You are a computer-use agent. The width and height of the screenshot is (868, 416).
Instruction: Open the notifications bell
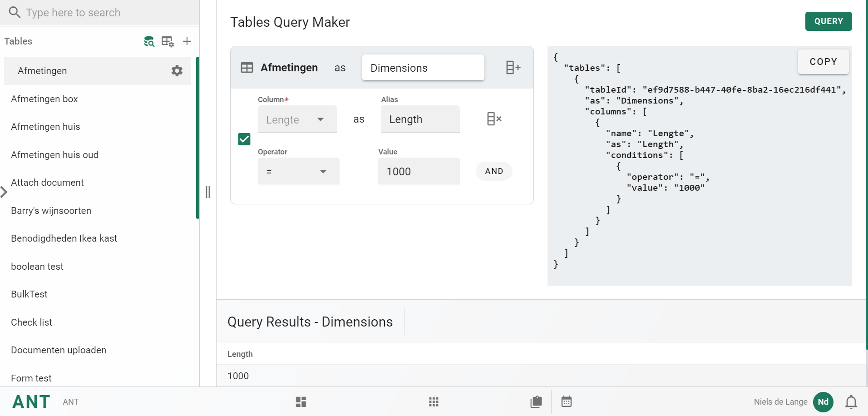pos(851,402)
